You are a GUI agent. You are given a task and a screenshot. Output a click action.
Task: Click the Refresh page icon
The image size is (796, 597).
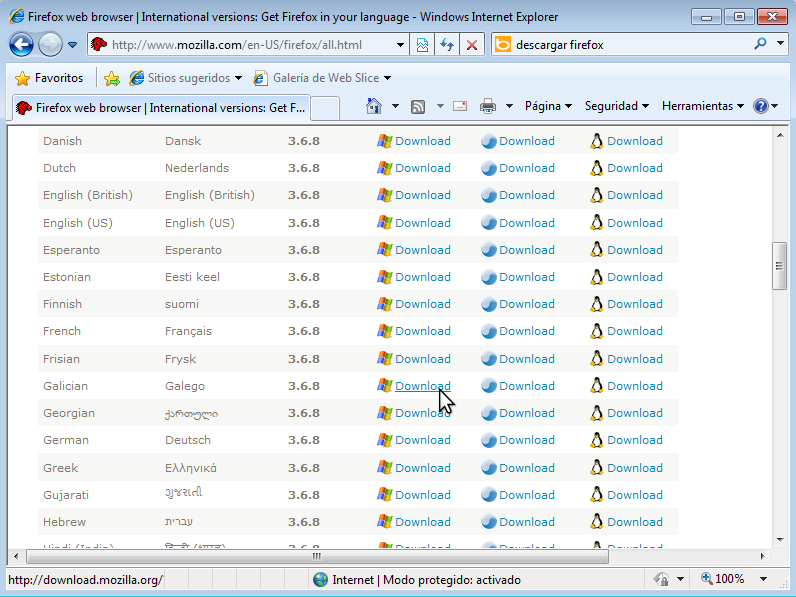pos(447,45)
